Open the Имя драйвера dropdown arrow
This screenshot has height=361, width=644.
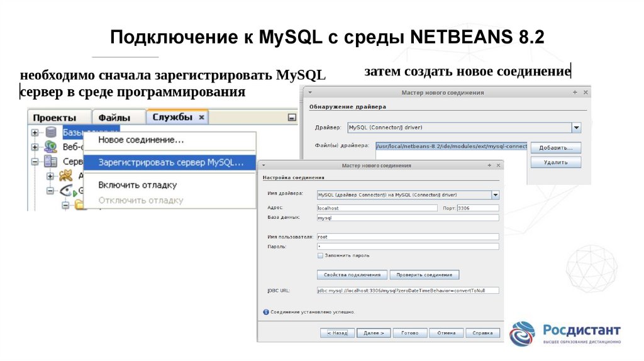496,195
